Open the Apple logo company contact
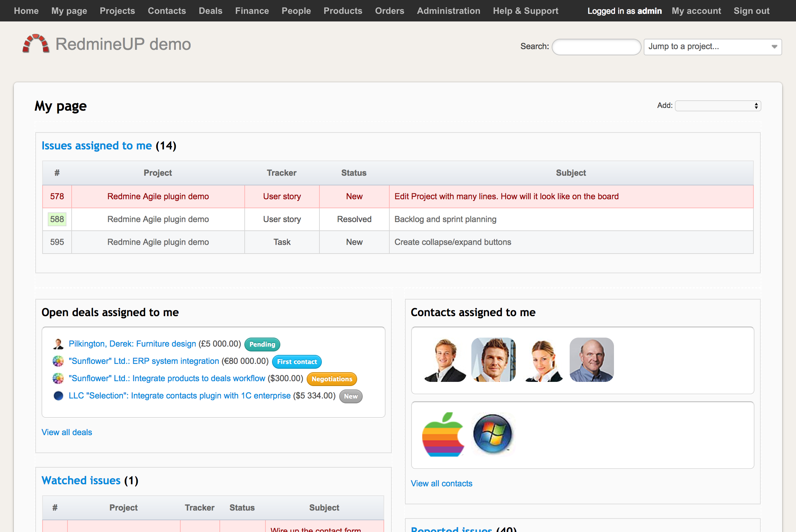 pyautogui.click(x=443, y=434)
